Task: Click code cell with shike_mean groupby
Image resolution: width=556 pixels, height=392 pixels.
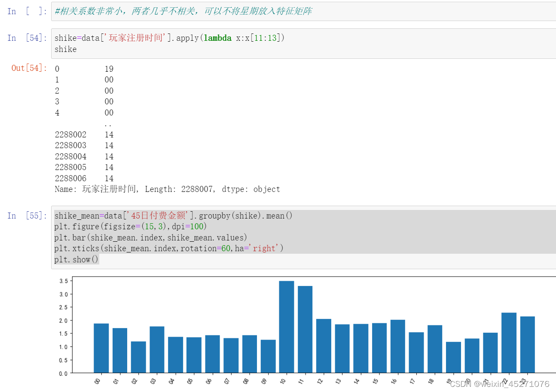Action: pyautogui.click(x=303, y=237)
